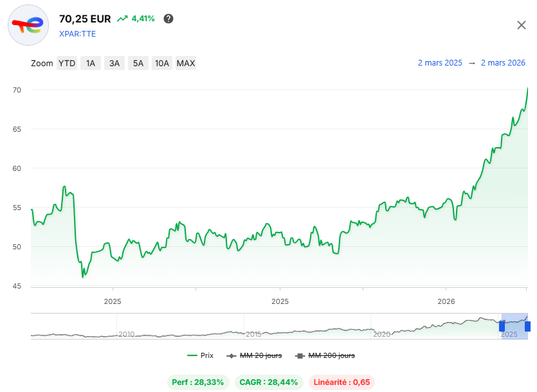Grab the right navigator range handle
This screenshot has height=392, width=537.
tap(528, 326)
